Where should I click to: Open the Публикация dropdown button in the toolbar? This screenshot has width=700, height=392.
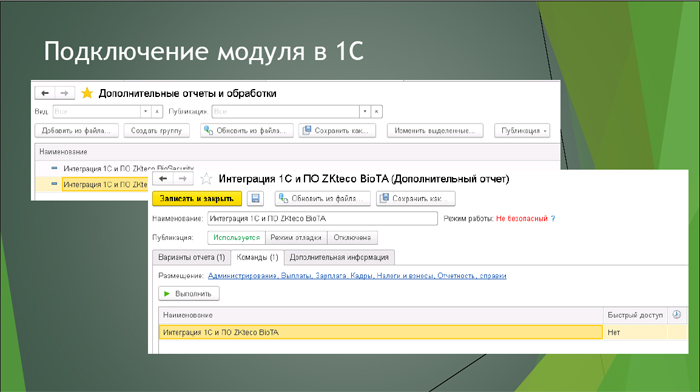[522, 131]
